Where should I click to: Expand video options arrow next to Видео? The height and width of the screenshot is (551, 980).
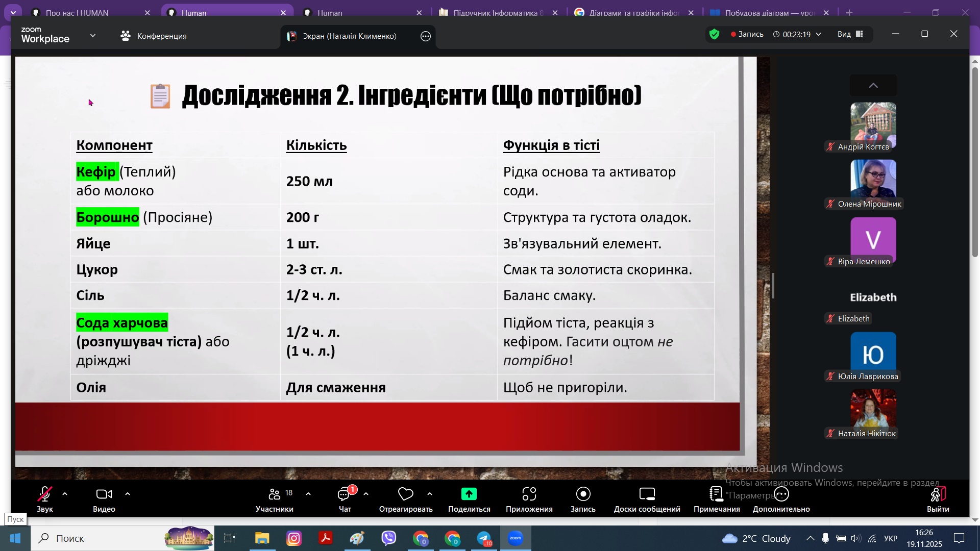(x=128, y=494)
